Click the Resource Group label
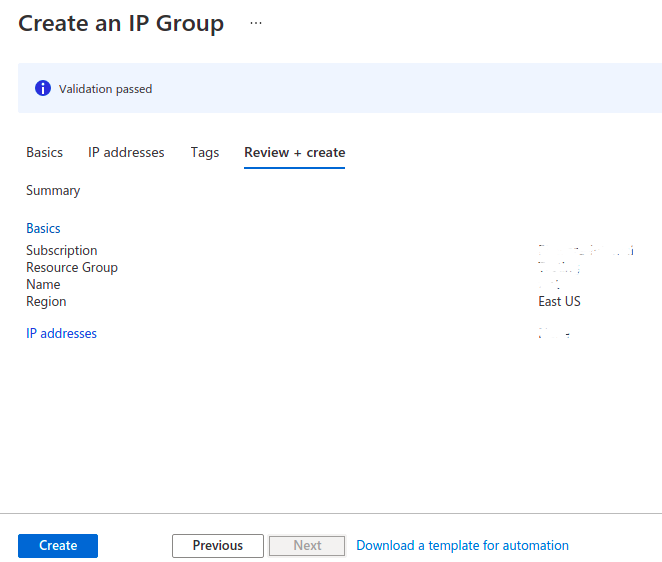Viewport: 662px width, 562px height. pyautogui.click(x=72, y=268)
